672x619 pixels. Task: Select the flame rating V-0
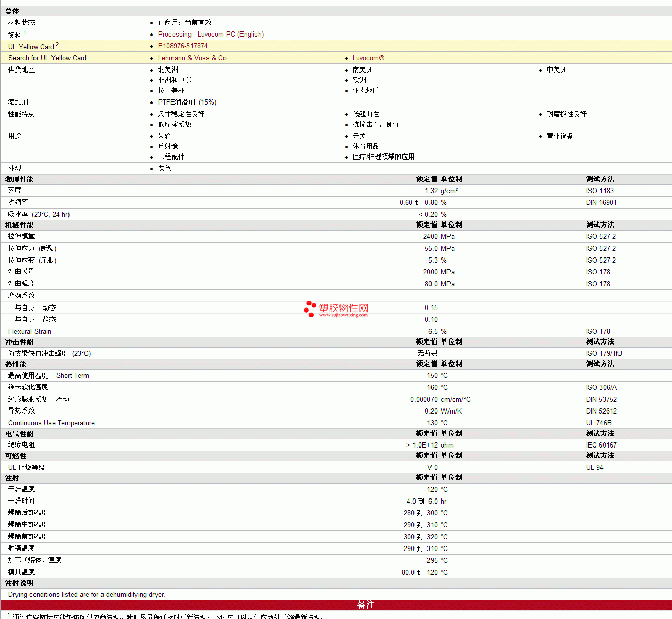[433, 467]
